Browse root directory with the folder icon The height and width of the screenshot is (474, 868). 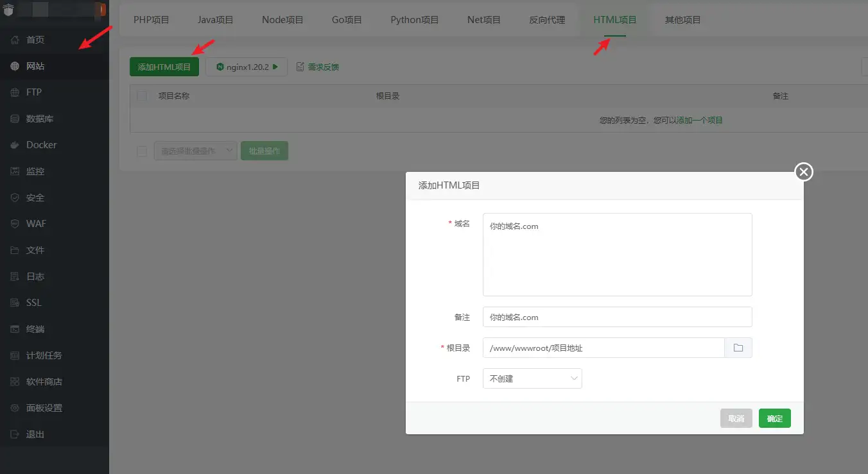738,348
